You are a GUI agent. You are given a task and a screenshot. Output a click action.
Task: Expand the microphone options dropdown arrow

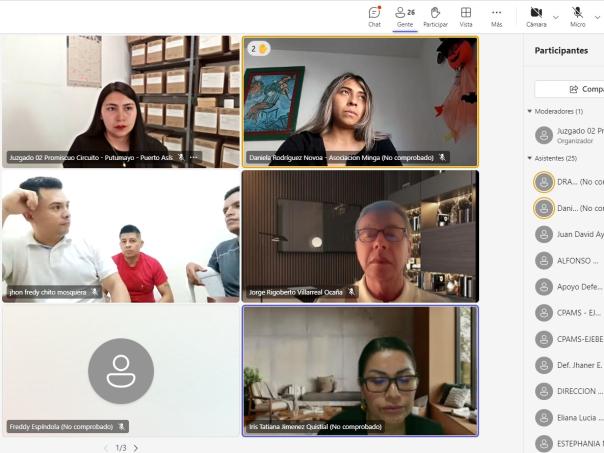[x=597, y=17]
